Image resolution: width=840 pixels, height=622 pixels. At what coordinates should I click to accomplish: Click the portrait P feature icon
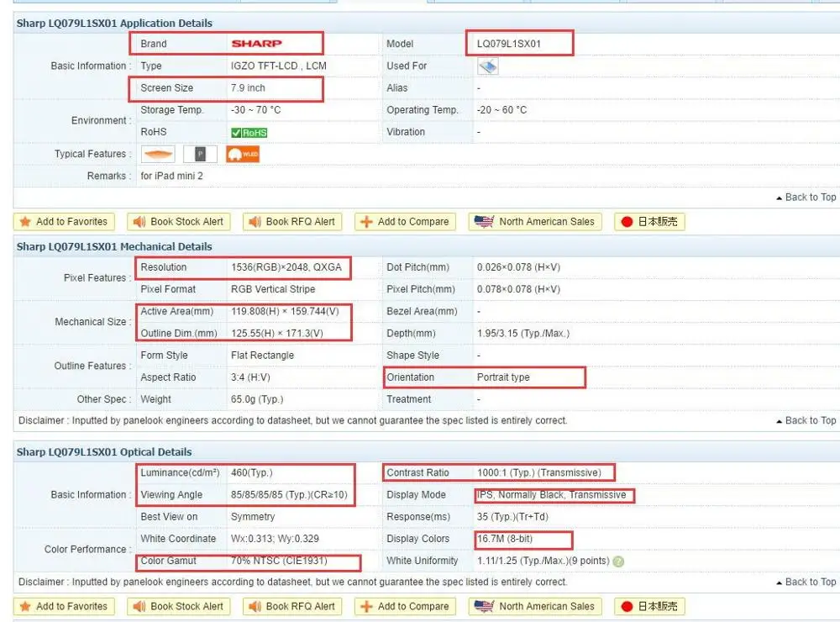click(x=200, y=155)
